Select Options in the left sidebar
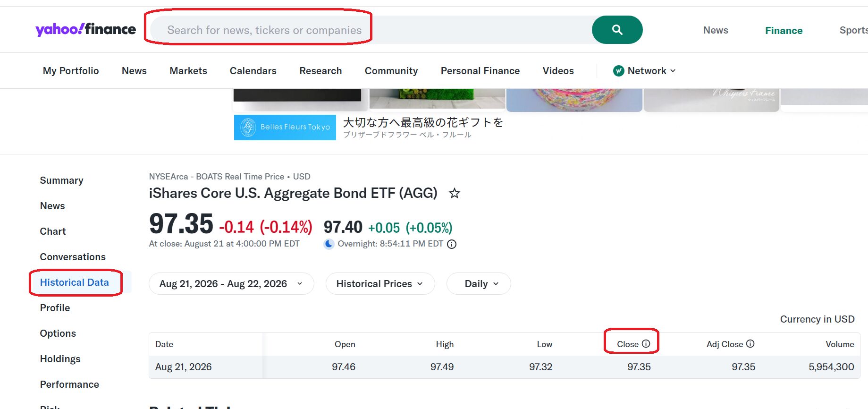This screenshot has height=409, width=868. [58, 333]
